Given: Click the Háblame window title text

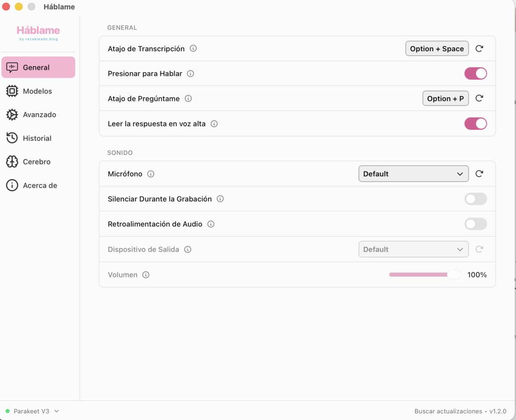Looking at the screenshot, I should [59, 7].
